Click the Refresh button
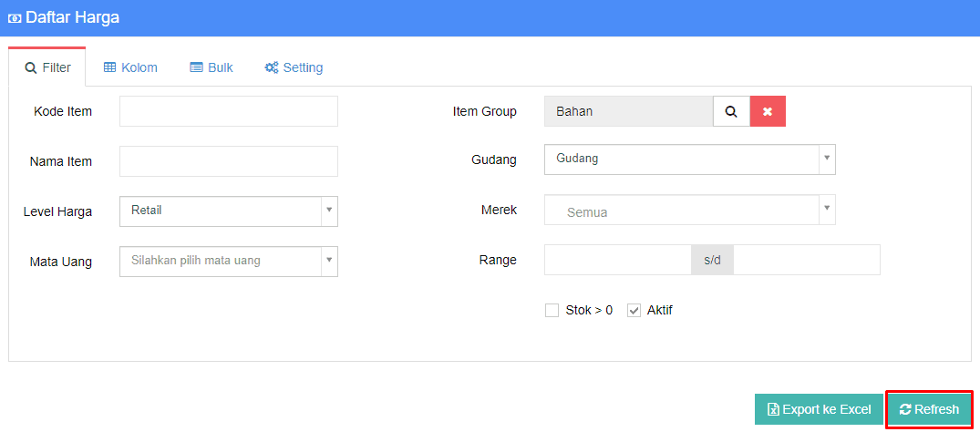This screenshot has width=980, height=432. click(x=929, y=409)
